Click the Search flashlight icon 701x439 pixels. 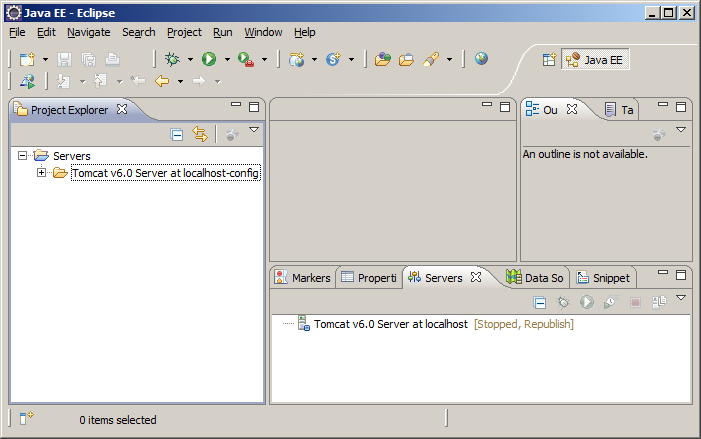point(431,59)
